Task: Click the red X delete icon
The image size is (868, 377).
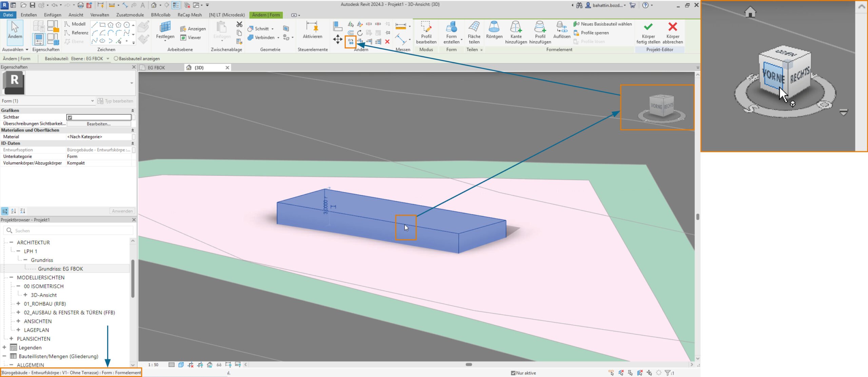Action: coord(387,42)
